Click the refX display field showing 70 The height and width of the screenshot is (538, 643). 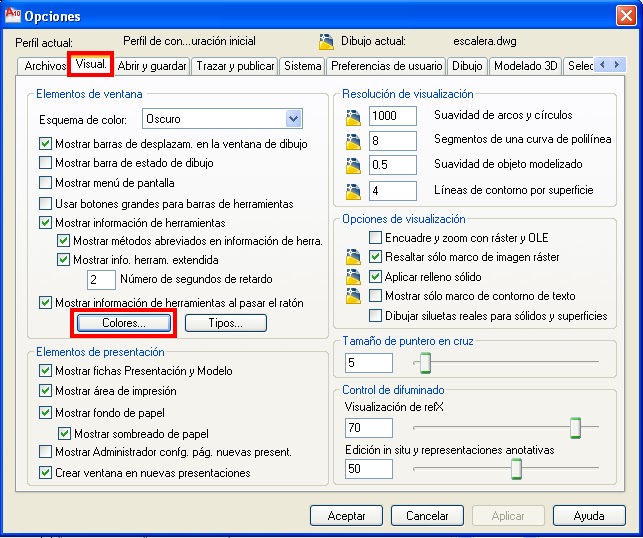369,428
